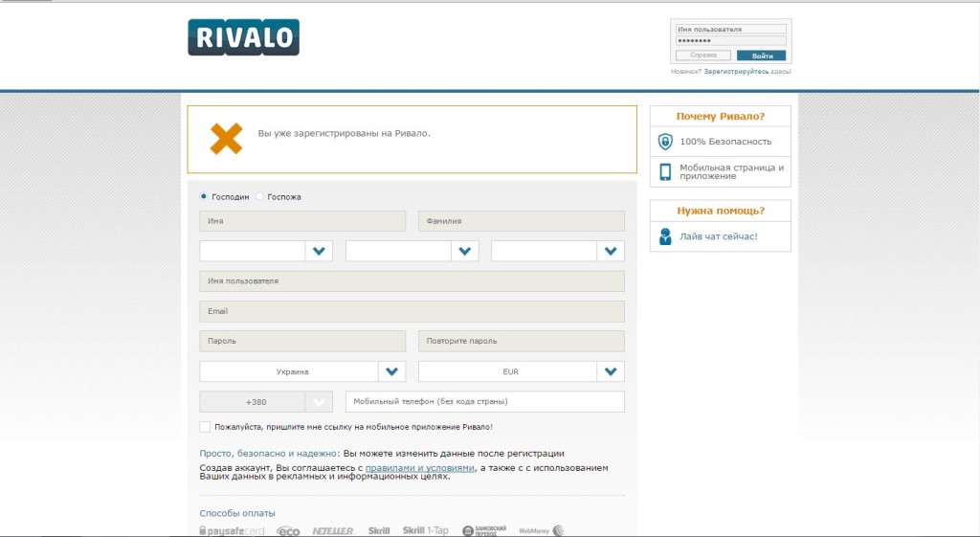Focus the Мобильный телефон field
Image resolution: width=980 pixels, height=537 pixels.
pos(485,401)
